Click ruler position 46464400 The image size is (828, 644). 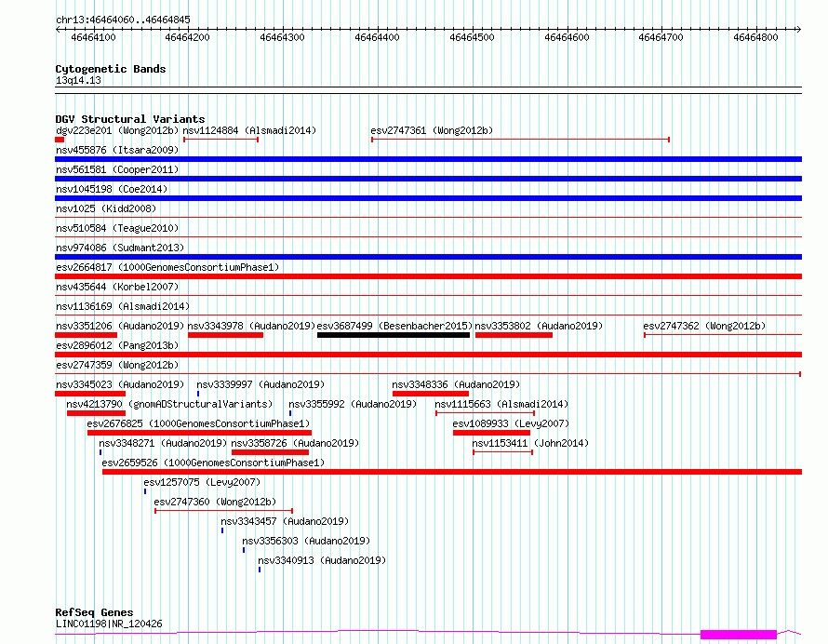pyautogui.click(x=377, y=37)
